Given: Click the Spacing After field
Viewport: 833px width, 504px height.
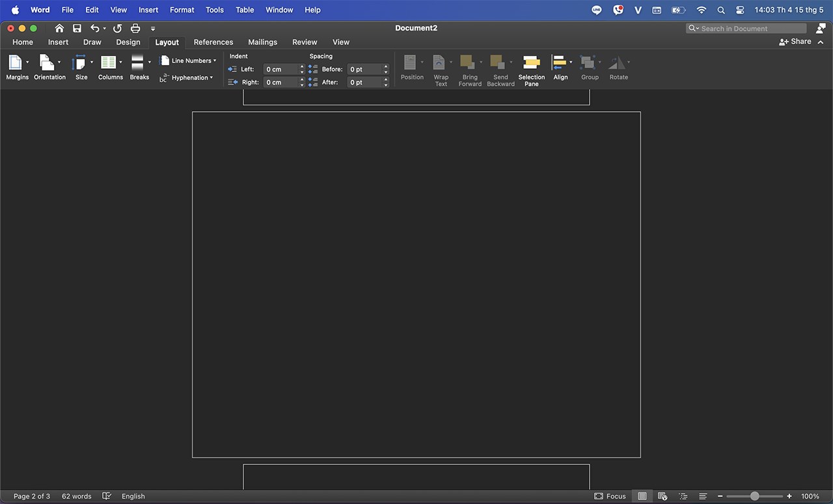Looking at the screenshot, I should [364, 83].
